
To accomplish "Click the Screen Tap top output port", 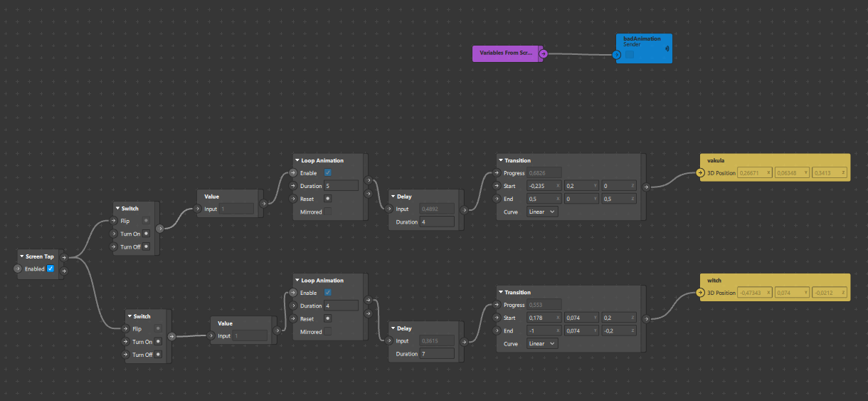I will click(x=65, y=257).
